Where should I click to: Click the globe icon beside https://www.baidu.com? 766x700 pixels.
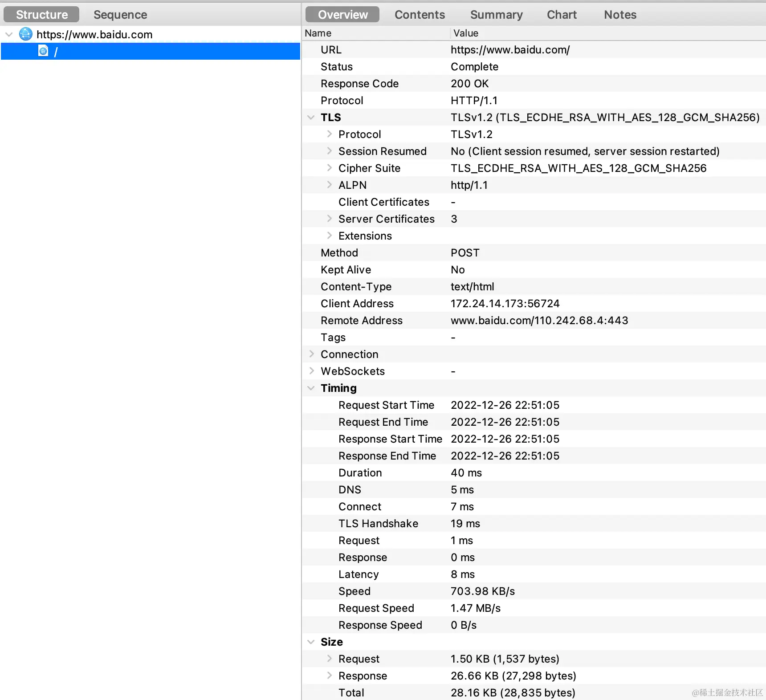pos(26,34)
